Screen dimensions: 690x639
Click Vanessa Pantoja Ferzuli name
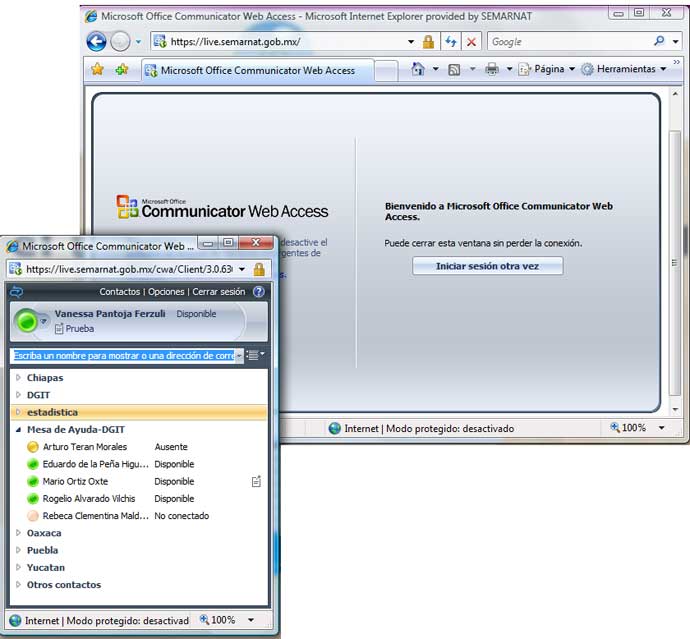coord(110,314)
